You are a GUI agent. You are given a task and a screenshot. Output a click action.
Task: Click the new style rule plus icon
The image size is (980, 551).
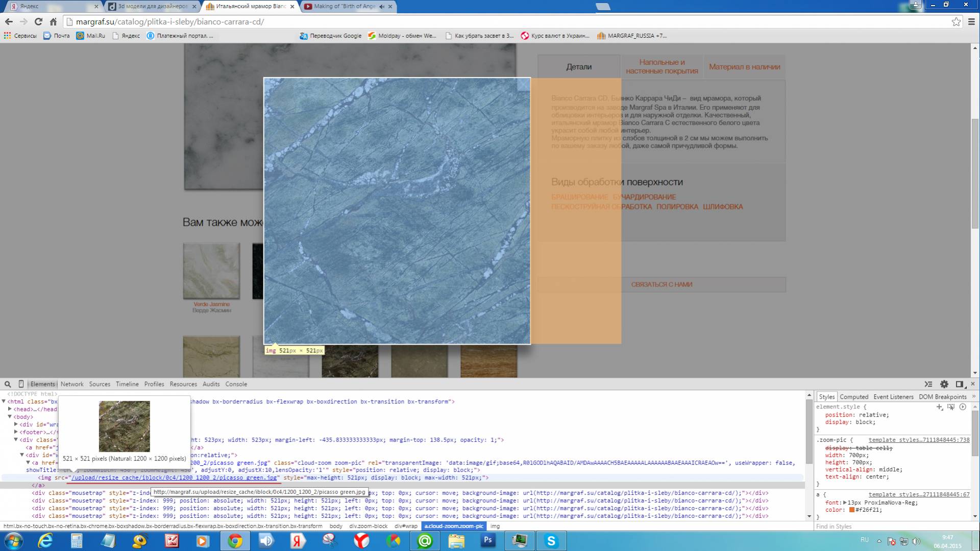(939, 407)
